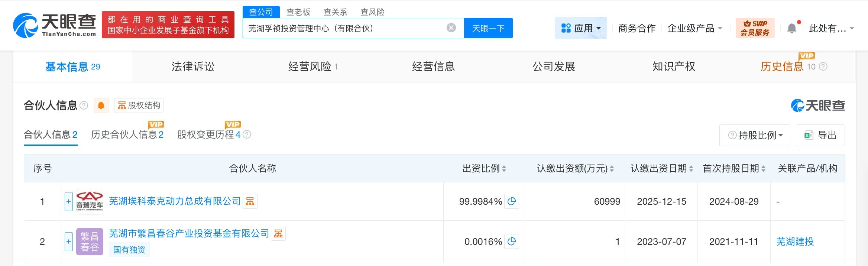This screenshot has height=266, width=868.
Task: Open equity structure icon for 芜湖市繁昌春谷产业投资基金有限公司
Action: tap(278, 234)
